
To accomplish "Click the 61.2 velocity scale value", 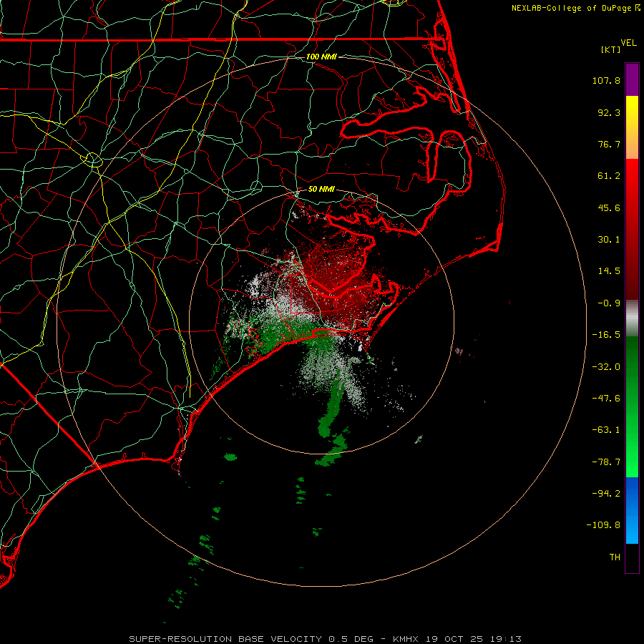I will coord(609,176).
